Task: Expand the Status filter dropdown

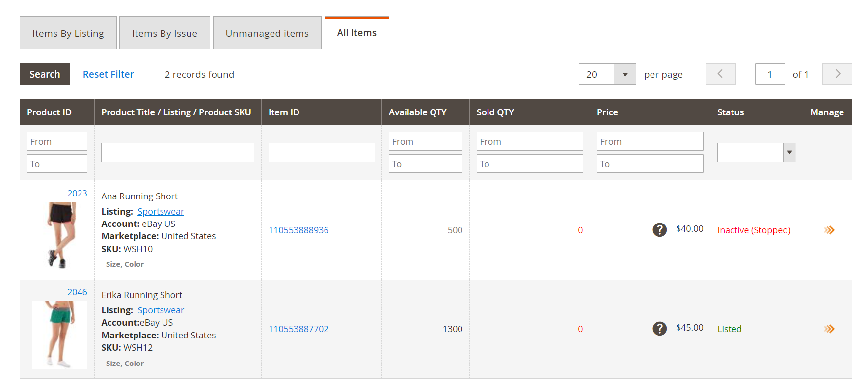Action: point(756,152)
